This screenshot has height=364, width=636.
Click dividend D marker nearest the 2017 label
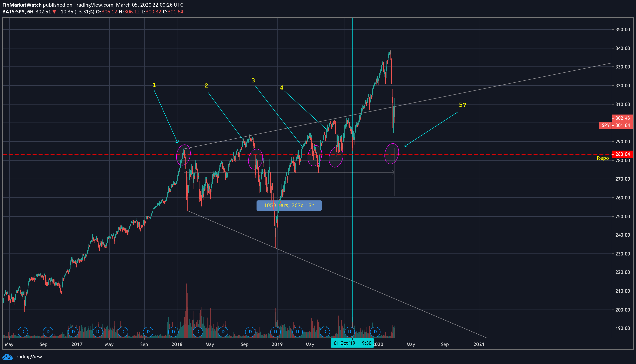(x=73, y=332)
